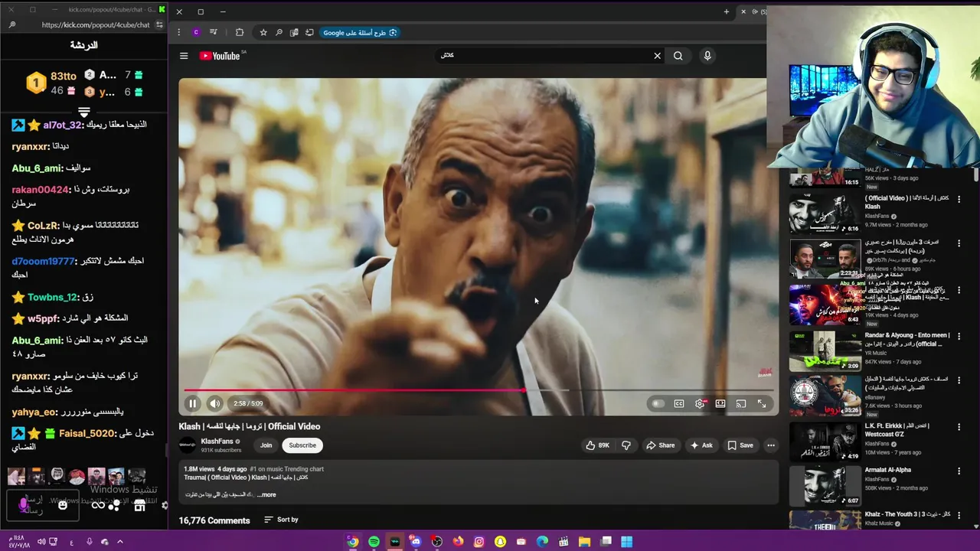980x551 pixels.
Task: Open Chrome from the taskbar
Action: tap(353, 542)
